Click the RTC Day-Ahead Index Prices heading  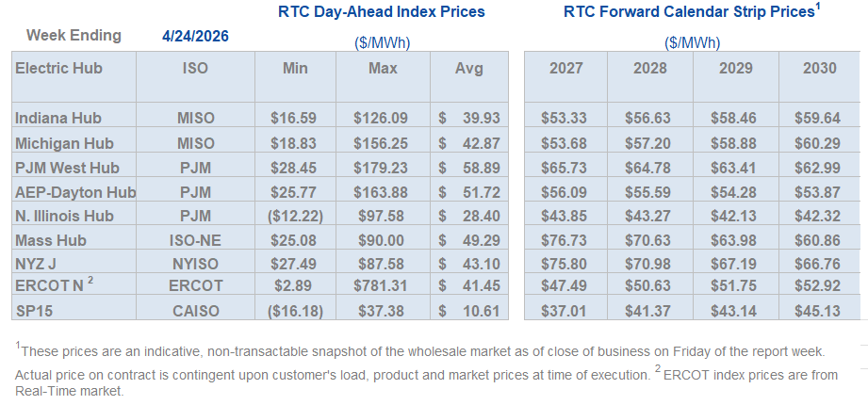[x=382, y=12]
